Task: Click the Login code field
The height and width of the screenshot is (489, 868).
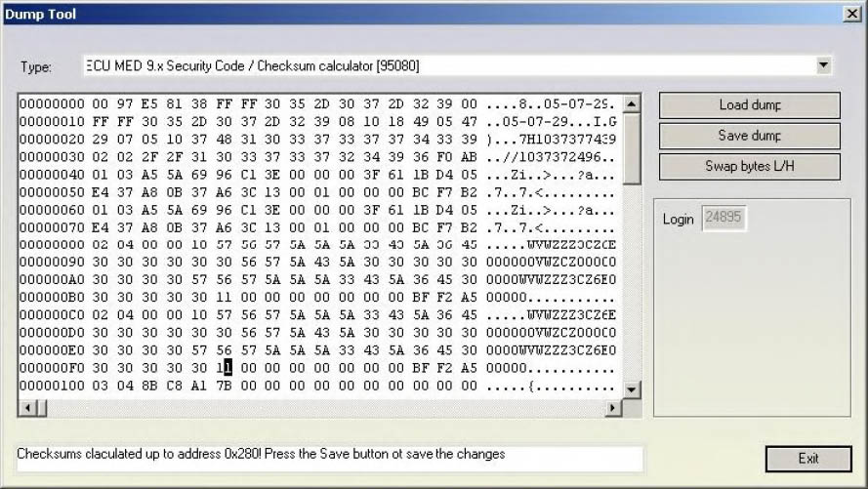Action: point(723,220)
